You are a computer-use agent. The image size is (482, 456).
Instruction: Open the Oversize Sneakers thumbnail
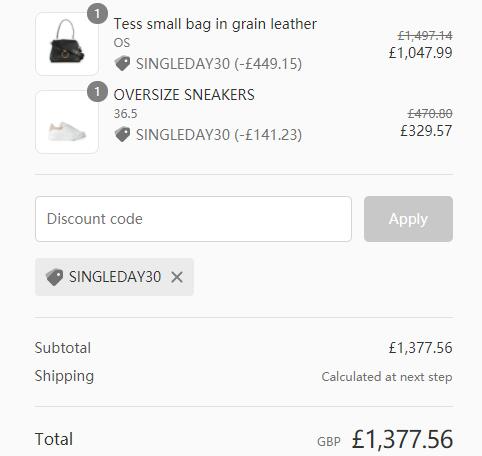tap(67, 122)
